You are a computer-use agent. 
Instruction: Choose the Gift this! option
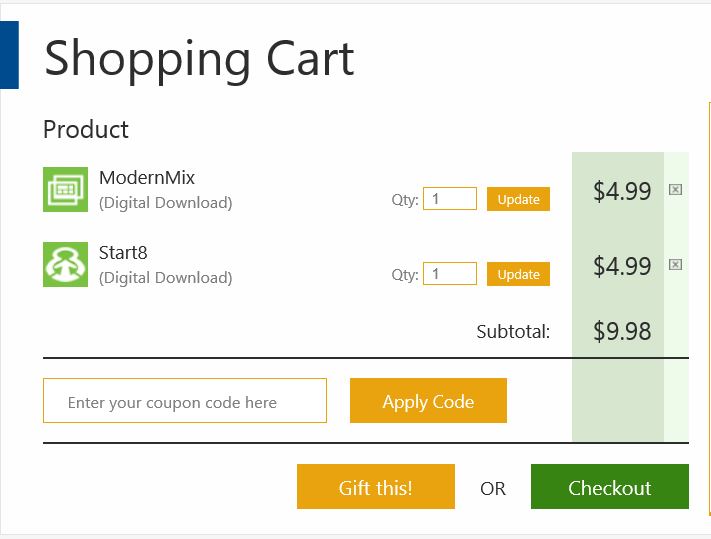(x=376, y=486)
